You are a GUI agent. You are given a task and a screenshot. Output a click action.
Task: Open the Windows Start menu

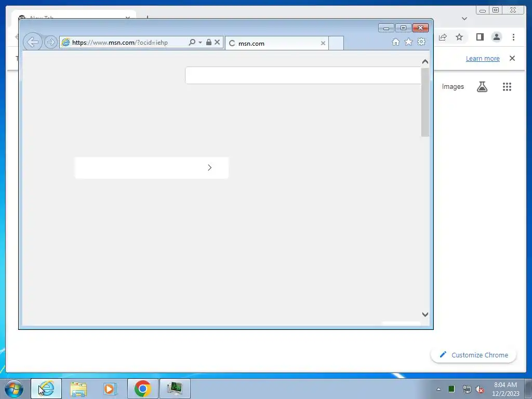pos(14,389)
